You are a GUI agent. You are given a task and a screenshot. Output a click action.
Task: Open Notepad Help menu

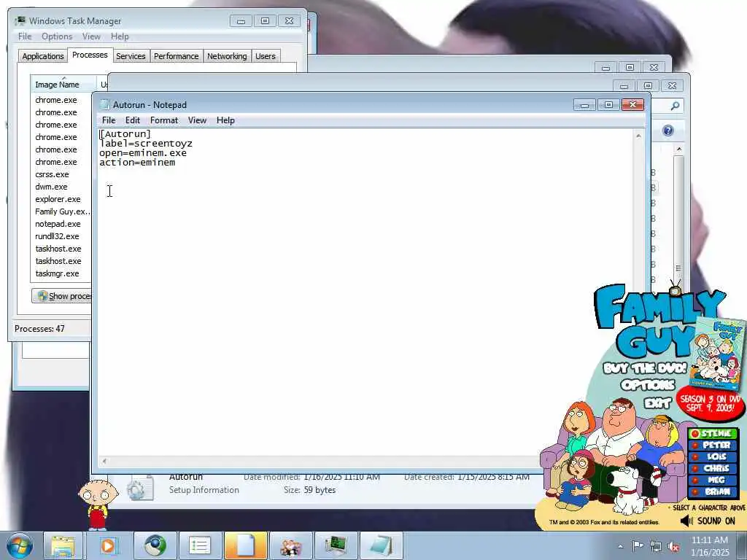[x=225, y=120]
